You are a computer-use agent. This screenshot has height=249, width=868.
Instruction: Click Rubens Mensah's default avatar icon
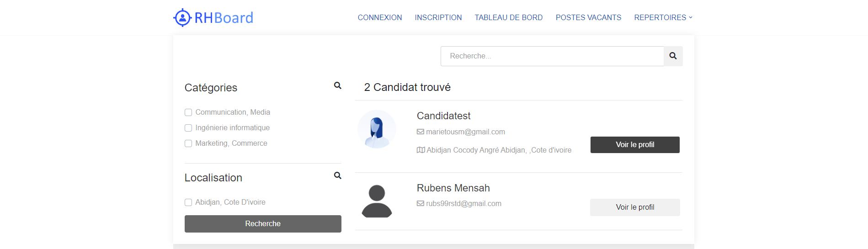(377, 201)
